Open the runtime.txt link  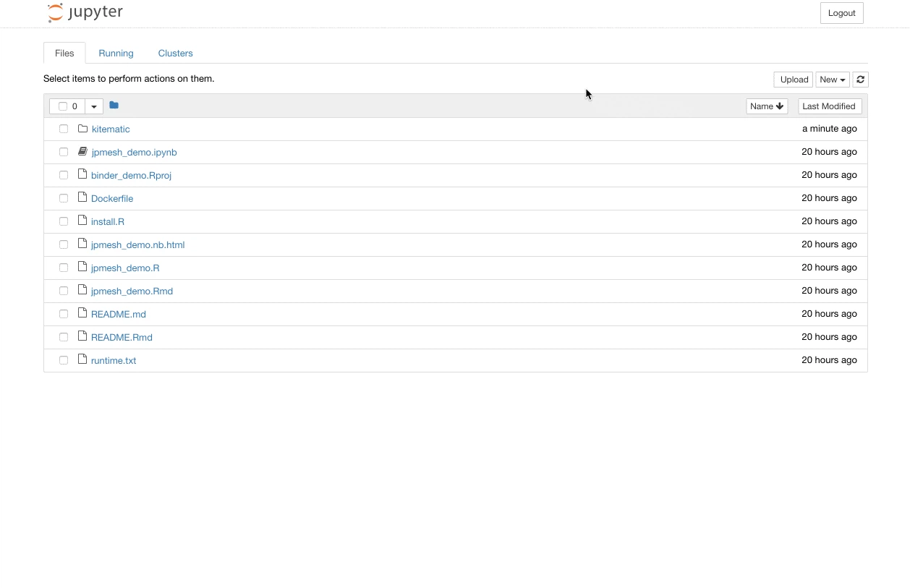point(114,360)
